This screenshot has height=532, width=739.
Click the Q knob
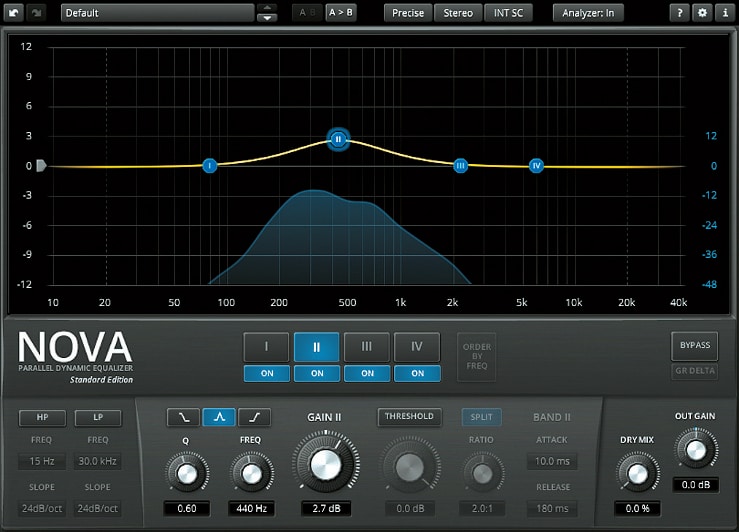click(187, 473)
